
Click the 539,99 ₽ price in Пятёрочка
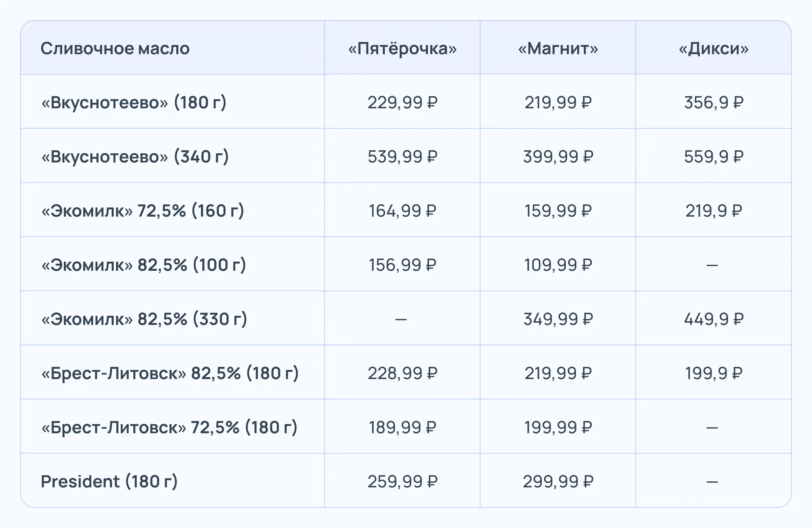[402, 157]
